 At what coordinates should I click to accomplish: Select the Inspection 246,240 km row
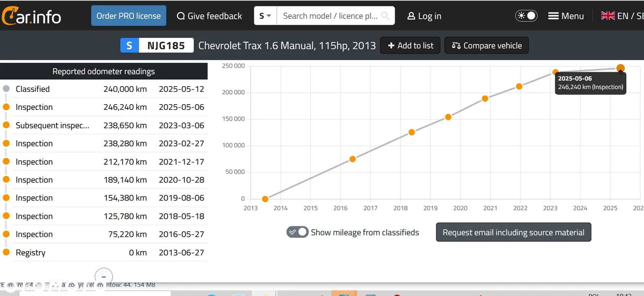(x=104, y=107)
